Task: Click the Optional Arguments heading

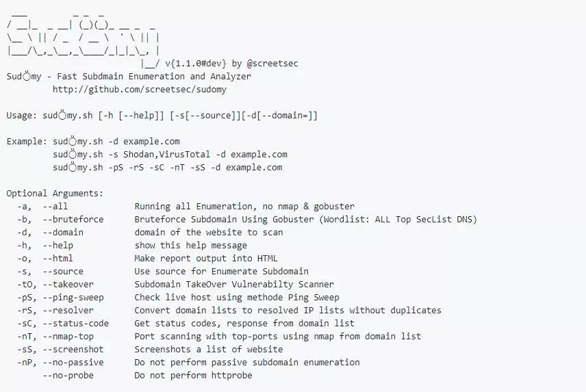Action: (55, 194)
